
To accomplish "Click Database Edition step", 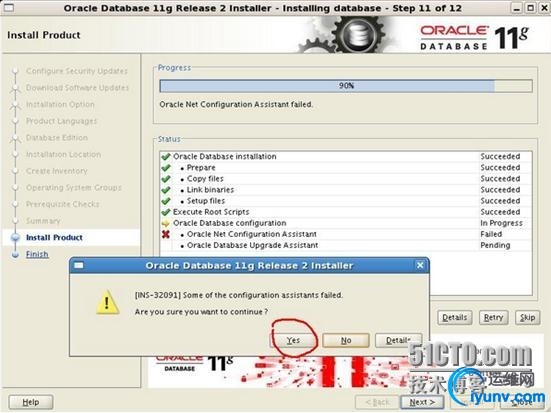I will pyautogui.click(x=57, y=137).
